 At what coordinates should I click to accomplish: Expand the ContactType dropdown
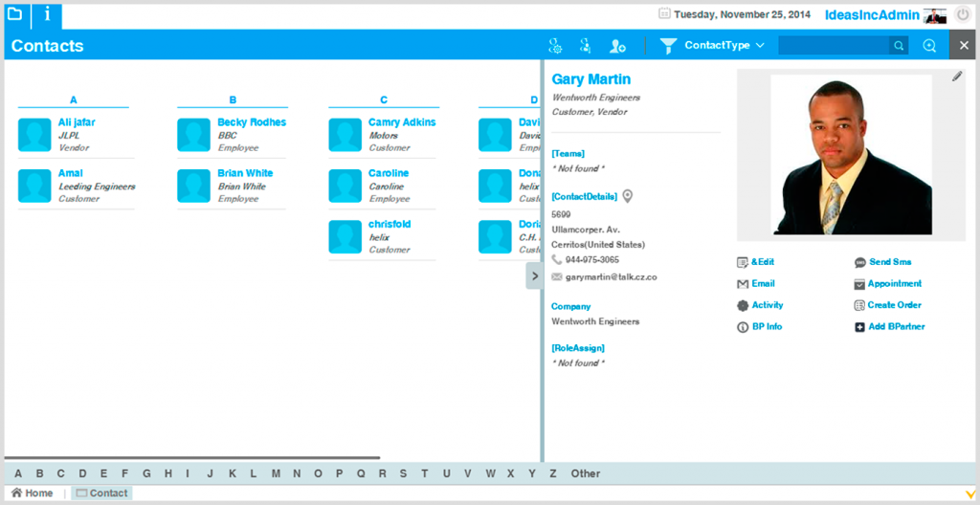click(724, 45)
